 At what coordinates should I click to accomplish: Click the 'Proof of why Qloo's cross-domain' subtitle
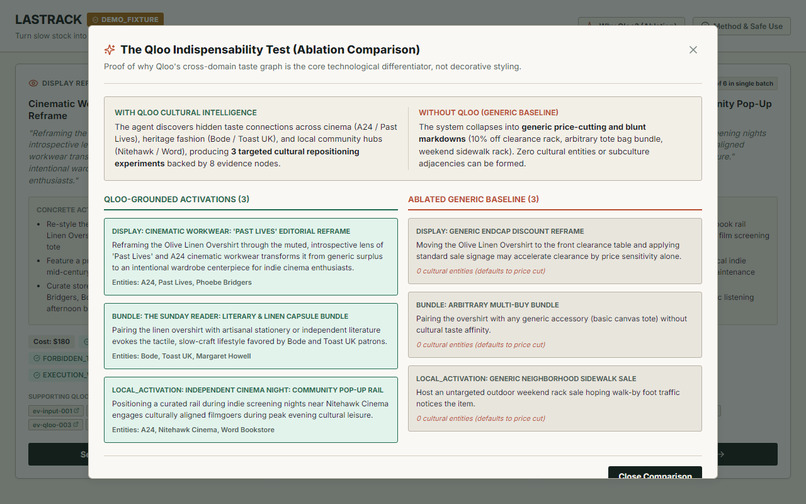click(x=313, y=66)
